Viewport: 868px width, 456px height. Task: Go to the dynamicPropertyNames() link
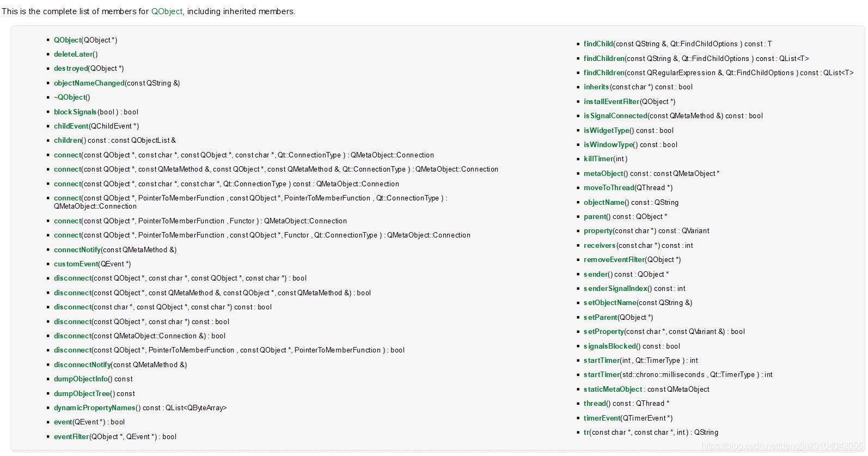tap(95, 408)
